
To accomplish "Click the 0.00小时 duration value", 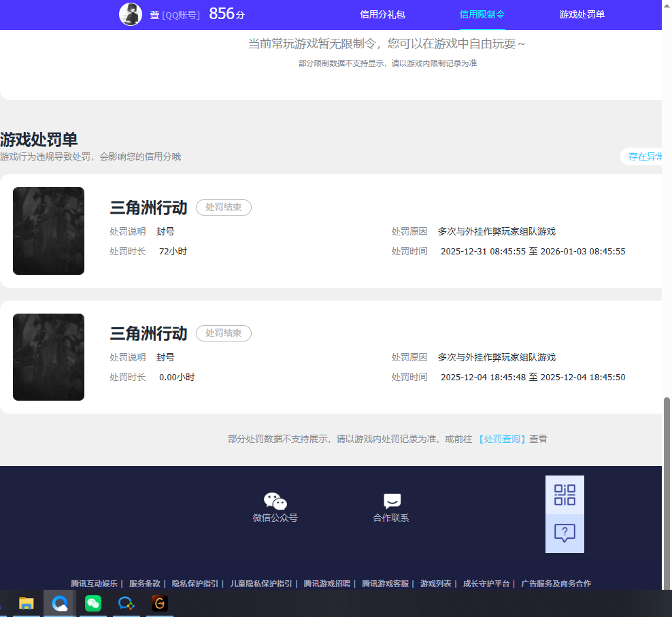I will (177, 378).
